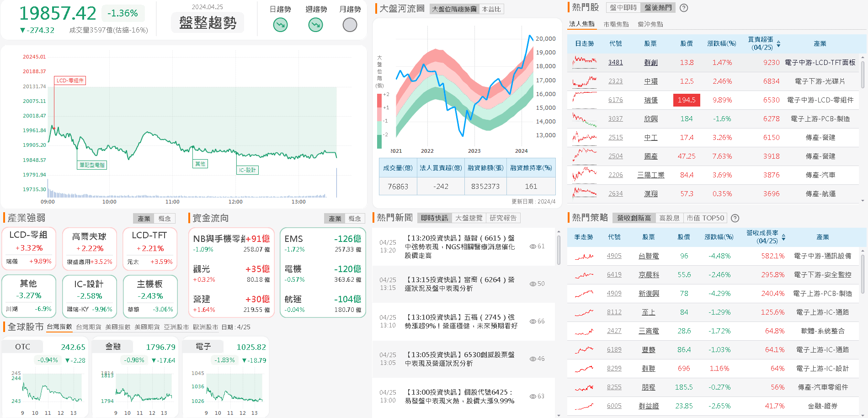Open help icon next to 熱門股 tabs

684,8
